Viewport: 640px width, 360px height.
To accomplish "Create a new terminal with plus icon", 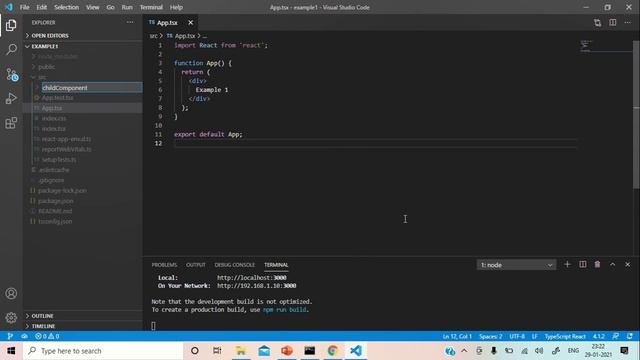I will pyautogui.click(x=567, y=264).
